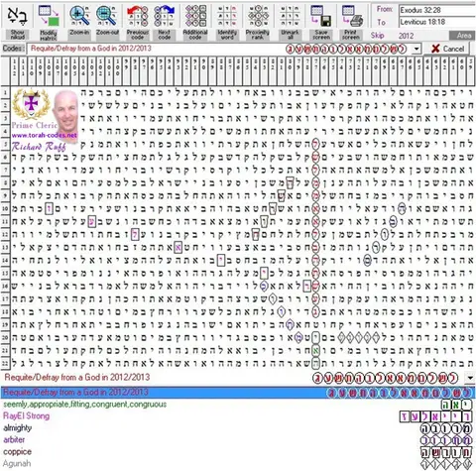Select row number 10 header

tap(5, 208)
